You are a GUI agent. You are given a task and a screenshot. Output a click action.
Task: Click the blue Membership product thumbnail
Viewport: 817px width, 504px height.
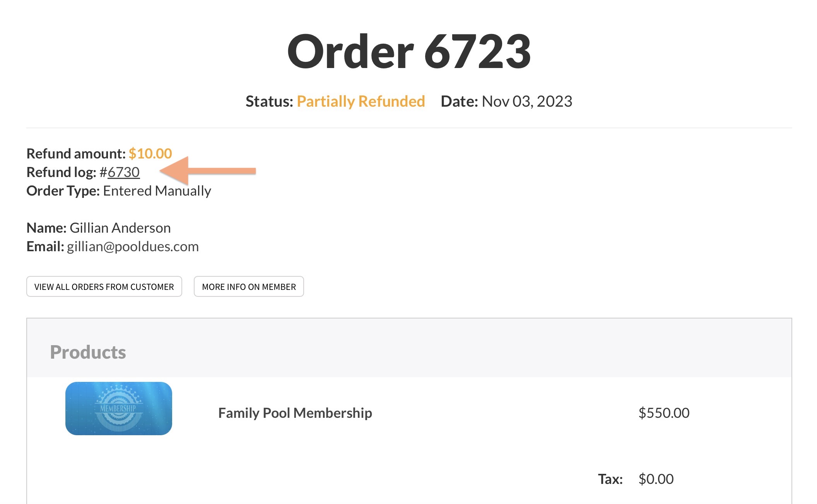click(x=119, y=409)
